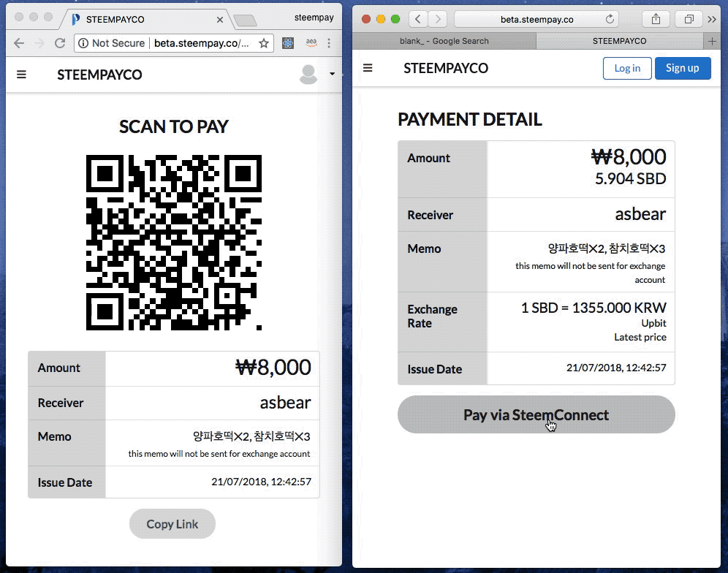Viewport: 728px width, 573px height.
Task: Click Safari share icon
Action: (656, 19)
